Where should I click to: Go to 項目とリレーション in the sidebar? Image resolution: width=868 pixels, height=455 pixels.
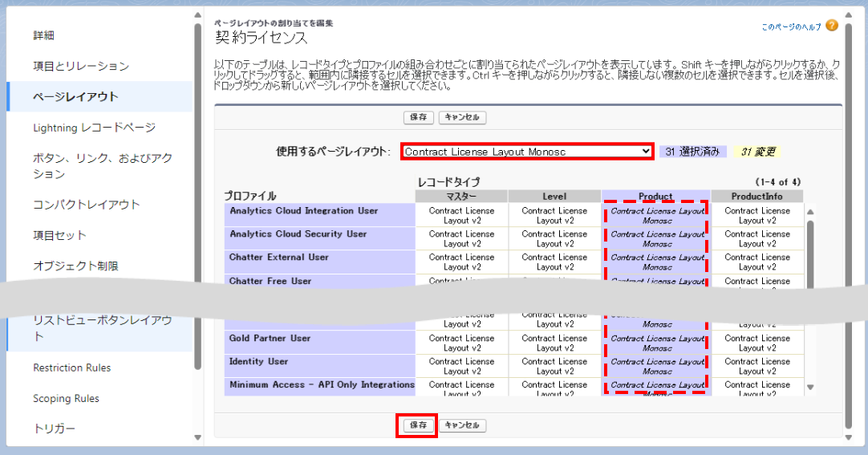point(81,66)
